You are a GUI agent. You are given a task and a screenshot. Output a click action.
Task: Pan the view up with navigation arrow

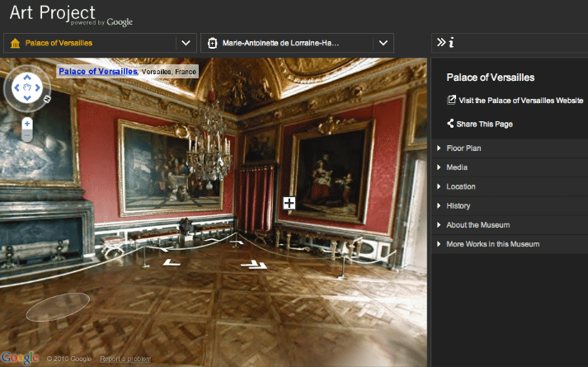point(27,78)
